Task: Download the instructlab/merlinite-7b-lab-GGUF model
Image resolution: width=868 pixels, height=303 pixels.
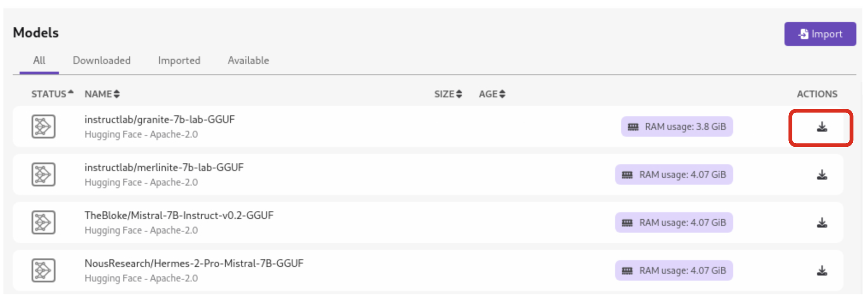Action: [822, 175]
